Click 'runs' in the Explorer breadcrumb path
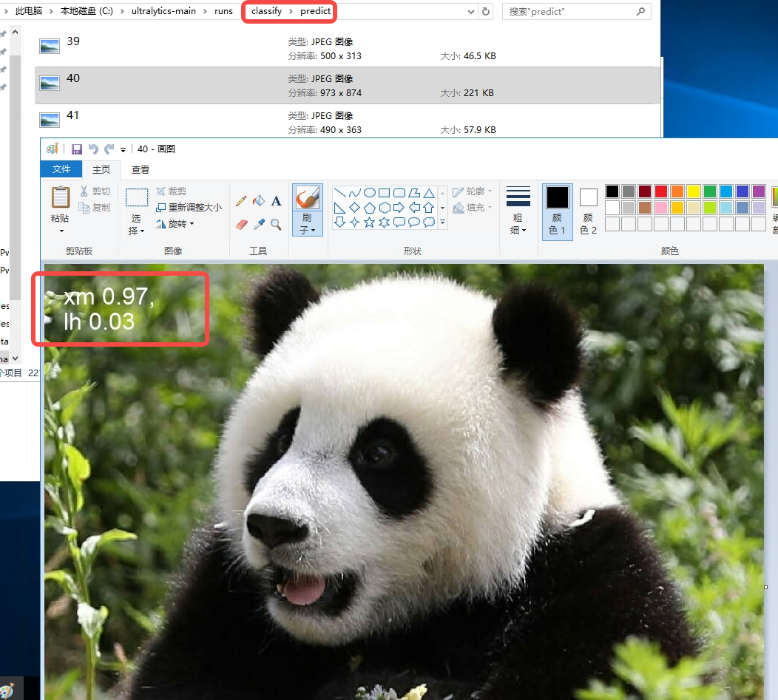Image resolution: width=778 pixels, height=700 pixels. [223, 11]
